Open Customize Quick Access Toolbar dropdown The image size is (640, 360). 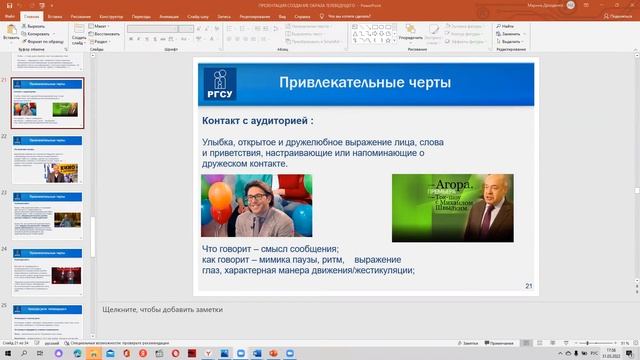(x=52, y=6)
